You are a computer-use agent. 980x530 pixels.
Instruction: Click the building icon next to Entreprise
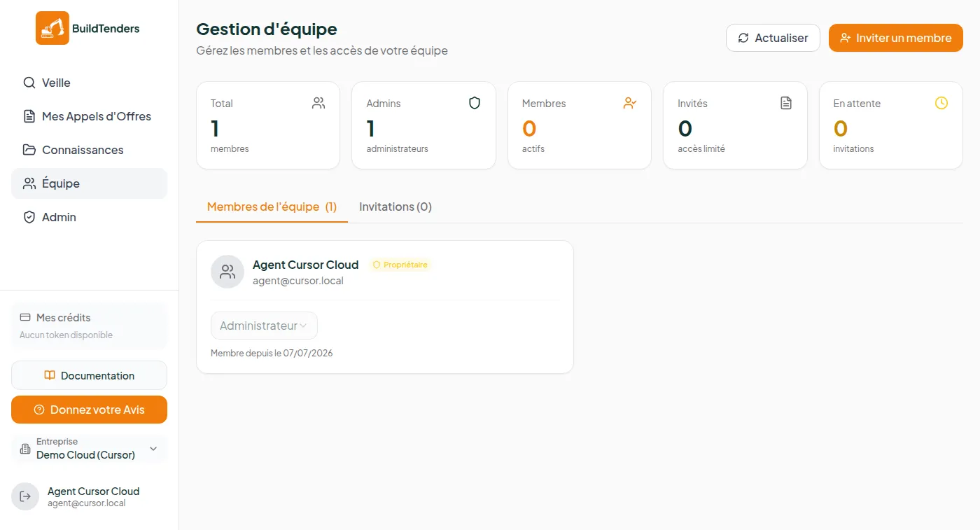pos(25,448)
